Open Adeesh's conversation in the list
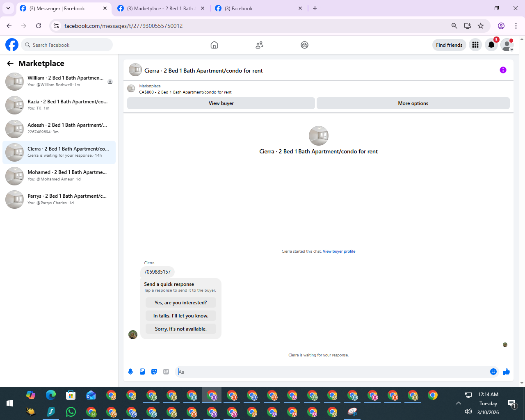 59,128
